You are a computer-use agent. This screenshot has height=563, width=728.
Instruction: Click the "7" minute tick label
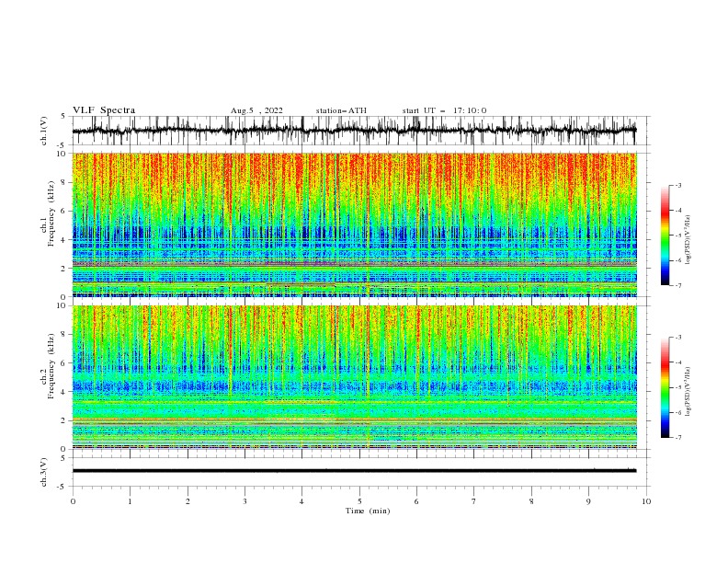click(473, 501)
